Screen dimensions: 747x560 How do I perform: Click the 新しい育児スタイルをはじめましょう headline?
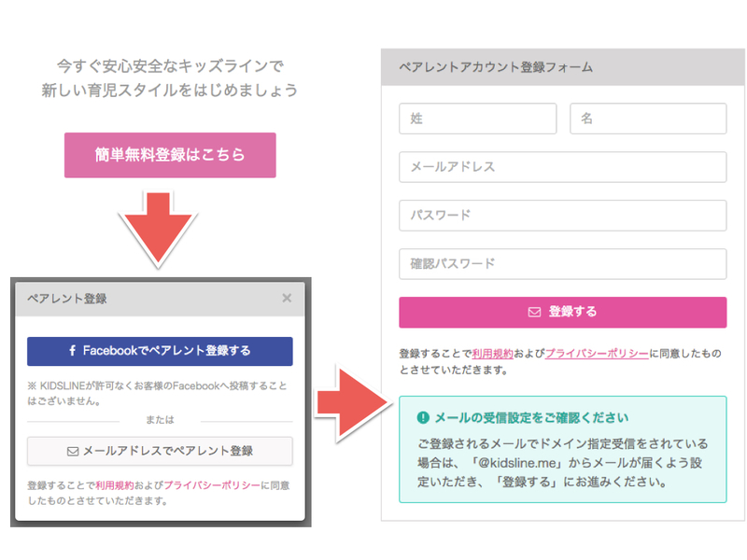tap(170, 90)
